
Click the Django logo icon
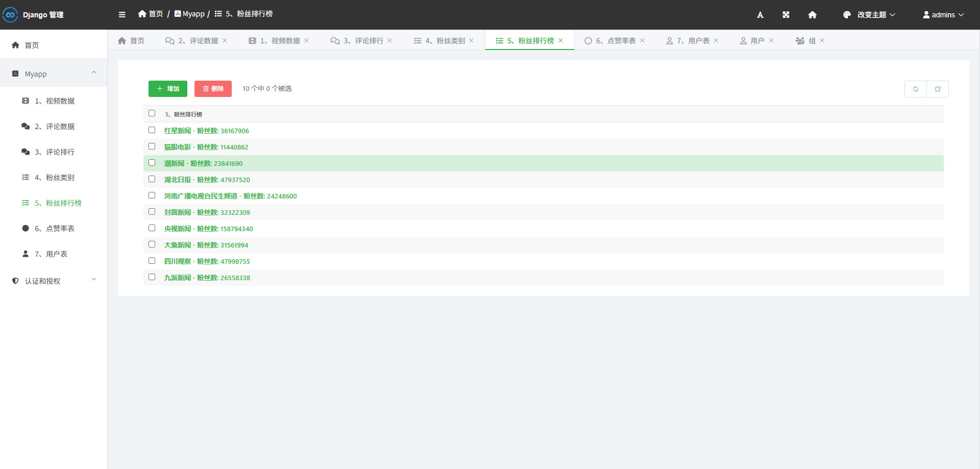(10, 15)
